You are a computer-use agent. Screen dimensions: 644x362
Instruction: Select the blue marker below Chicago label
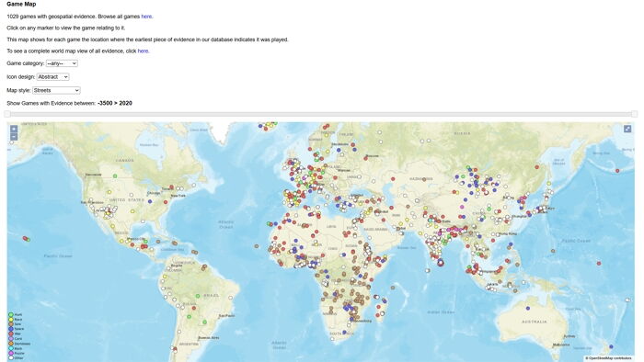tap(150, 201)
